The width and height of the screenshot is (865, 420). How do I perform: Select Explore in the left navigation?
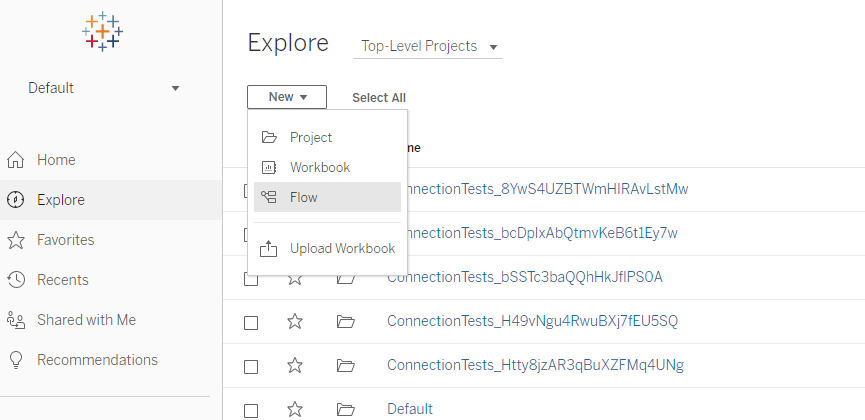tap(60, 200)
